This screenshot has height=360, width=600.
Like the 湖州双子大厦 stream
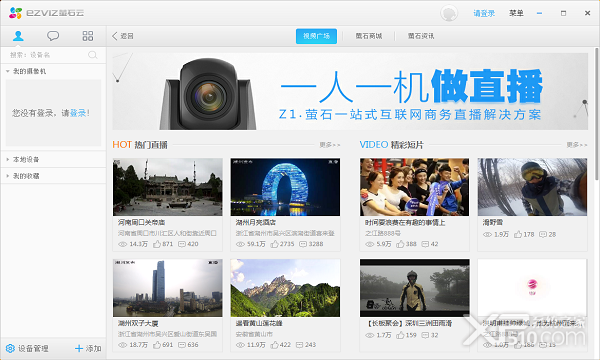157,345
